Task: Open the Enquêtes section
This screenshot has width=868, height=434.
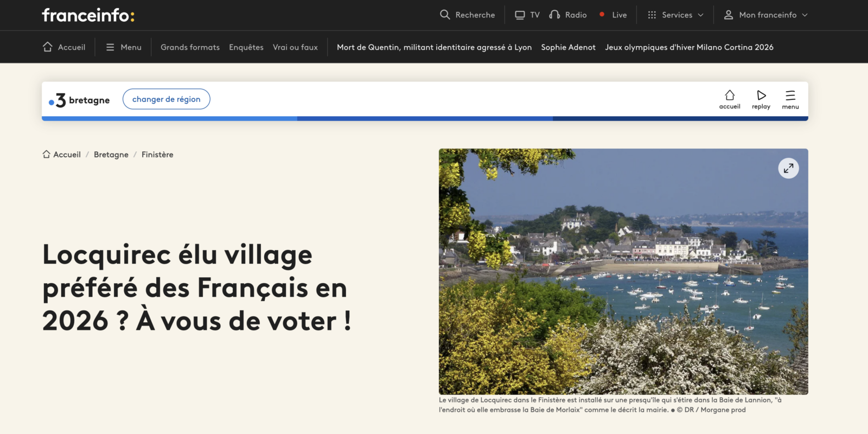Action: click(246, 47)
